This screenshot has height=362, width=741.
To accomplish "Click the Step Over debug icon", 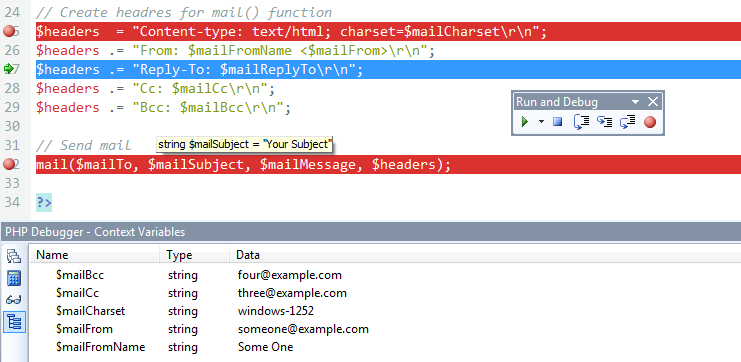I will 604,122.
